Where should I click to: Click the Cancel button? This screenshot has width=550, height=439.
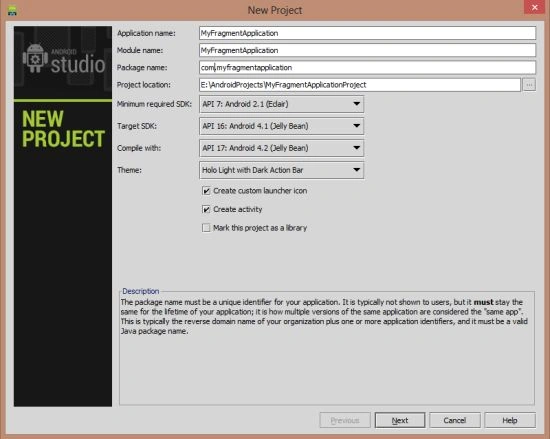pyautogui.click(x=455, y=420)
